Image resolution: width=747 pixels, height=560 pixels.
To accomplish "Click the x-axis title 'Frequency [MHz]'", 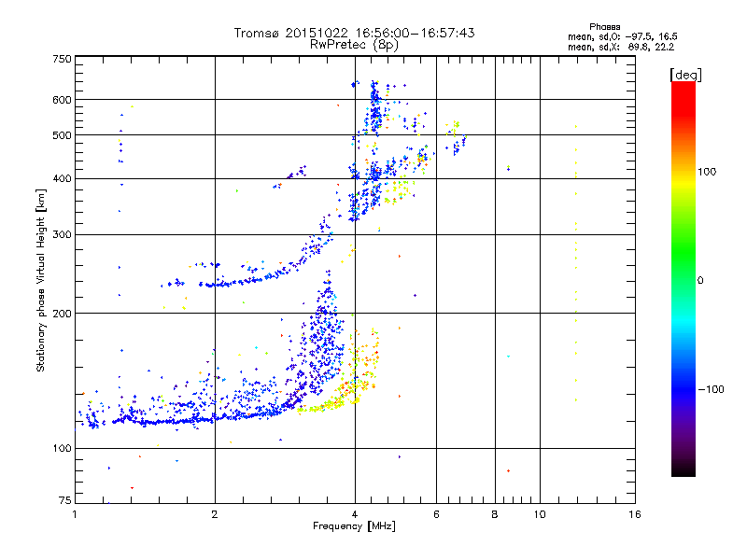I will pyautogui.click(x=354, y=526).
